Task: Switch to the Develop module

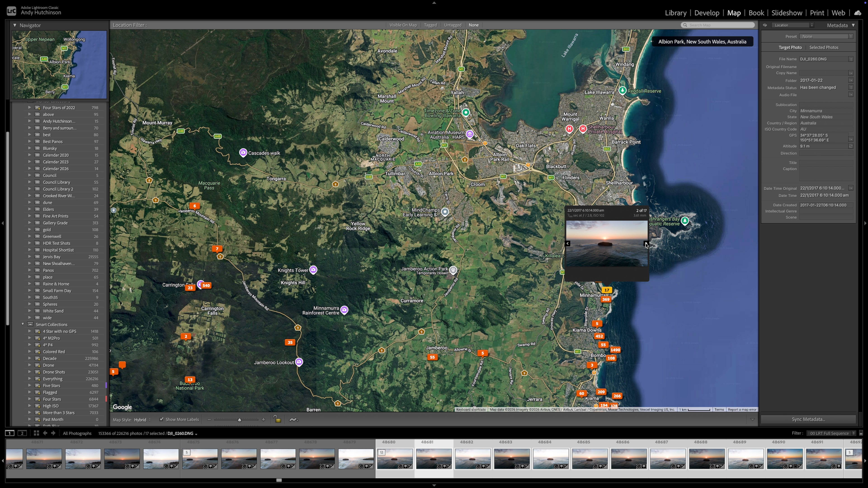Action: click(x=707, y=13)
